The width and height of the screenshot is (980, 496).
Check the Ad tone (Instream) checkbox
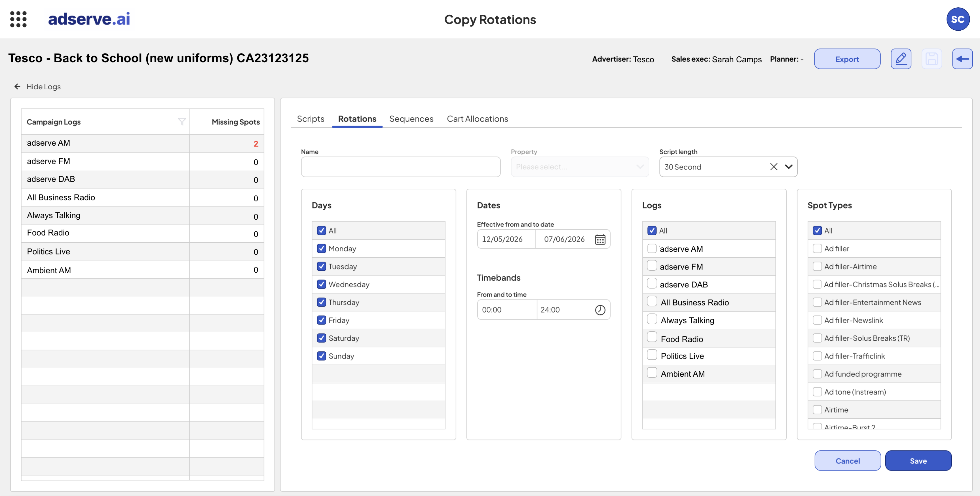[817, 392]
